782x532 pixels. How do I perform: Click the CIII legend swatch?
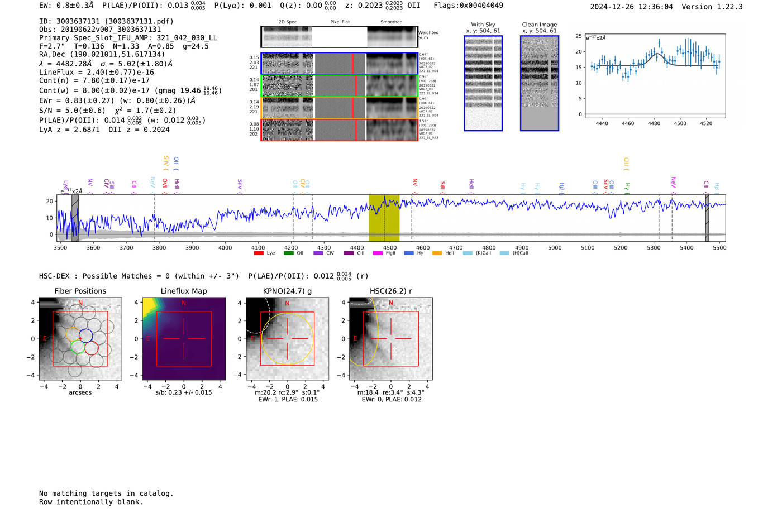click(349, 253)
